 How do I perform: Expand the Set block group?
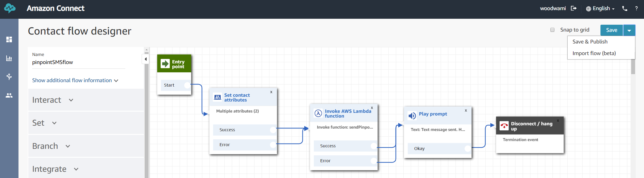[86, 123]
